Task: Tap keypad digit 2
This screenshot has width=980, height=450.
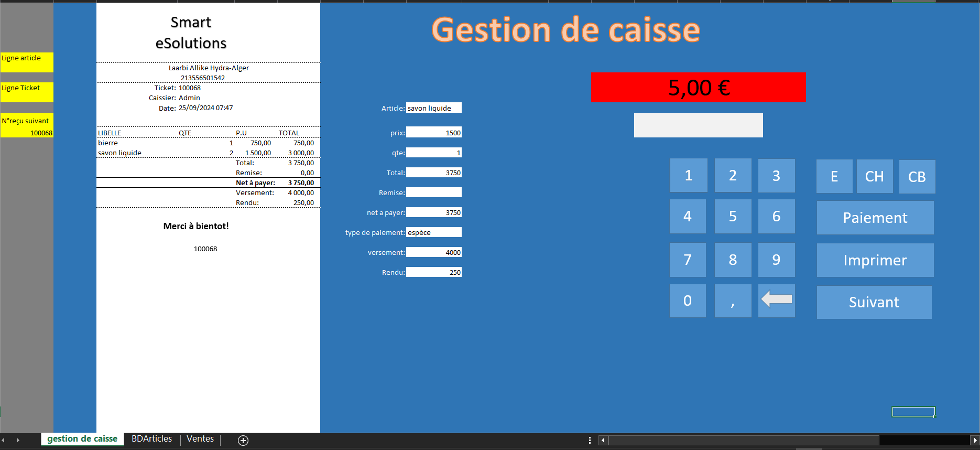Action: (733, 175)
